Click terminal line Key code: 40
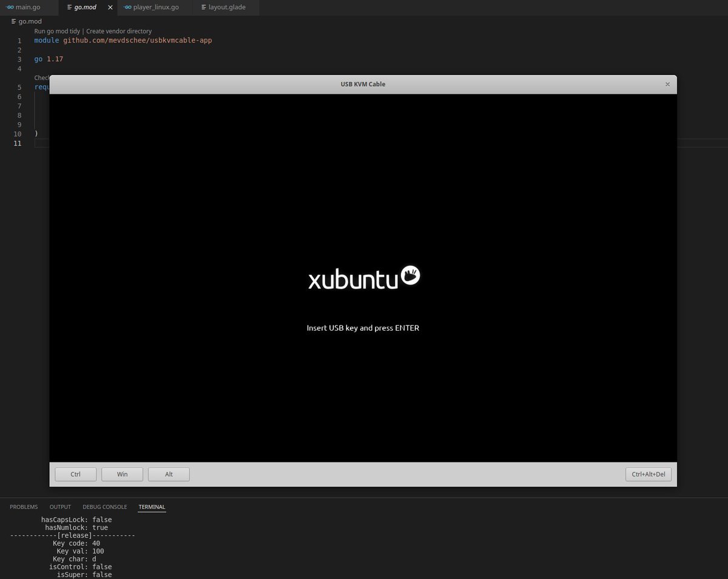The height and width of the screenshot is (579, 728). pos(76,543)
